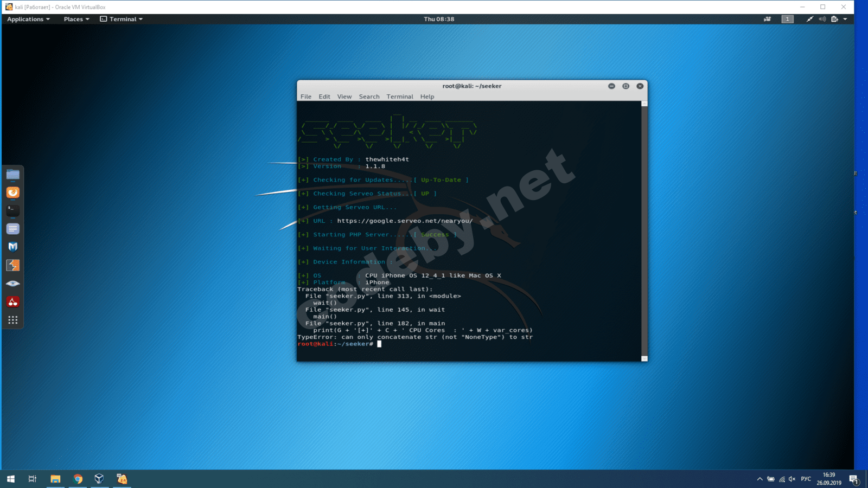Minimize the VirtualBox window

[802, 7]
